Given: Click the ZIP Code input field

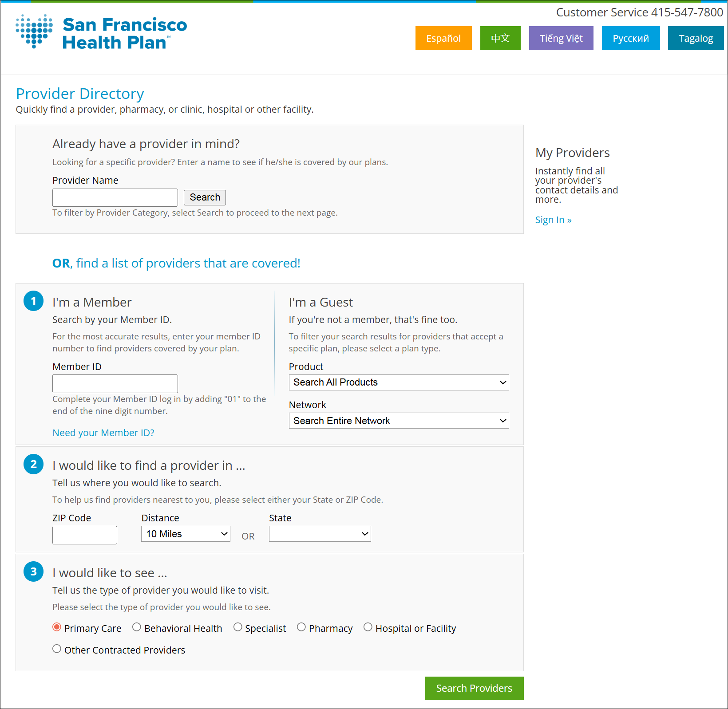Looking at the screenshot, I should [84, 535].
